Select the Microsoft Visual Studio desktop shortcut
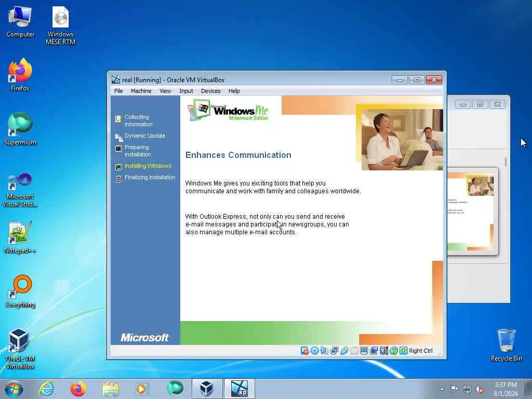The height and width of the screenshot is (399, 532). tap(20, 190)
